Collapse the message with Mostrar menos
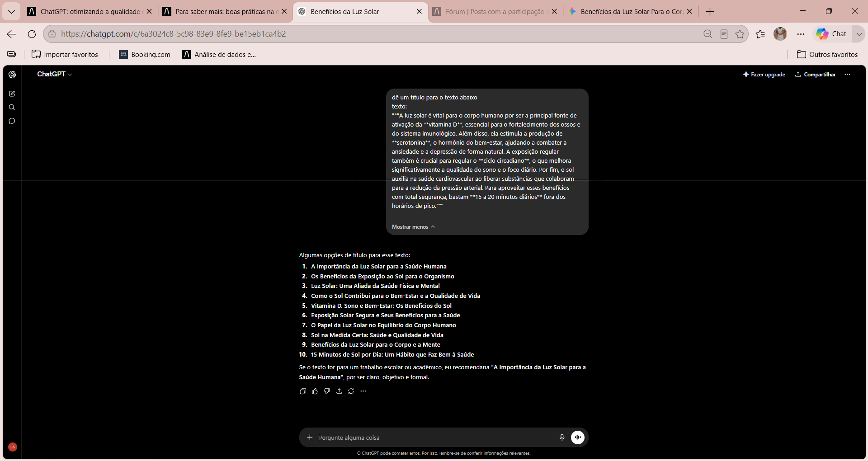This screenshot has width=868, height=461. [x=413, y=227]
